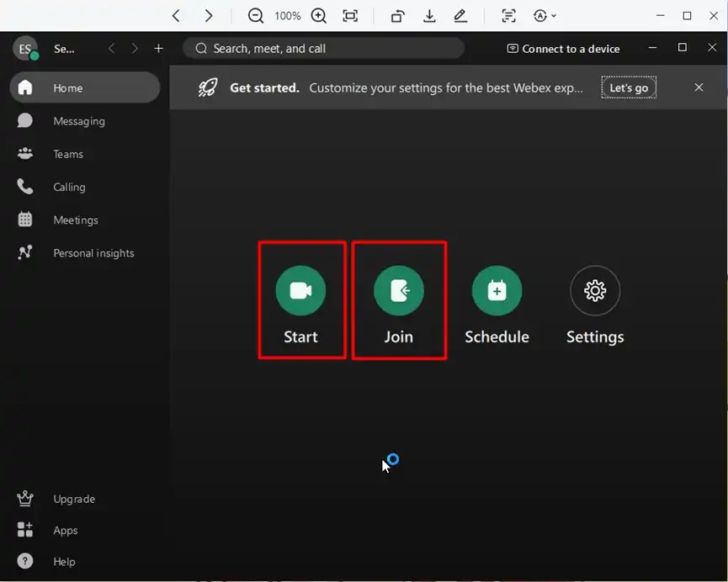This screenshot has height=582, width=728.
Task: Switch to the Teams section
Action: 67,153
